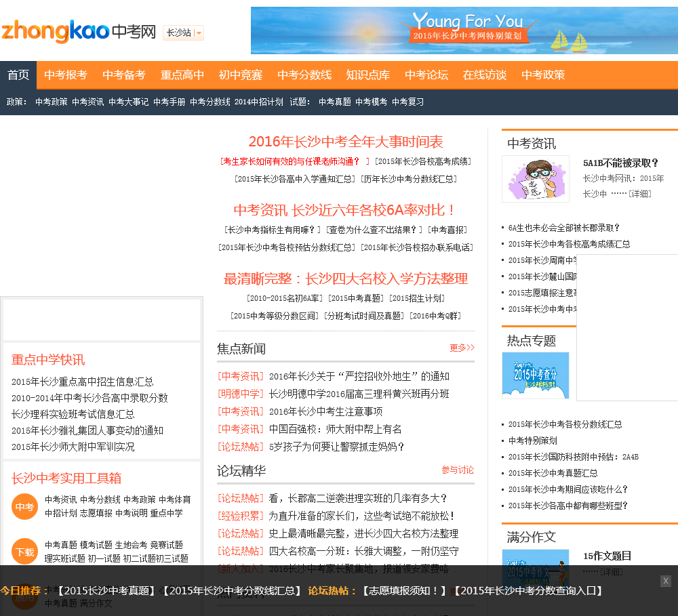Open 2015年长沙中考真题汇总 sidebar link
Image resolution: width=678 pixels, height=616 pixels.
553,473
